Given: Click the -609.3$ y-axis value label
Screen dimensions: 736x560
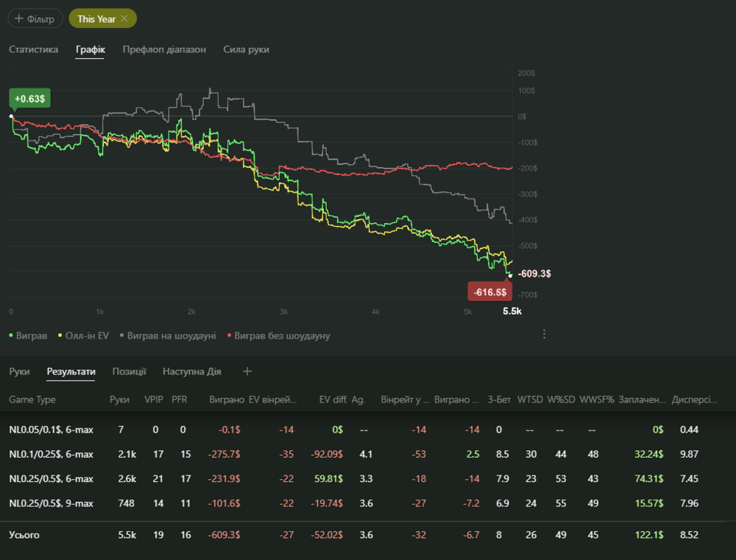Looking at the screenshot, I should 534,273.
